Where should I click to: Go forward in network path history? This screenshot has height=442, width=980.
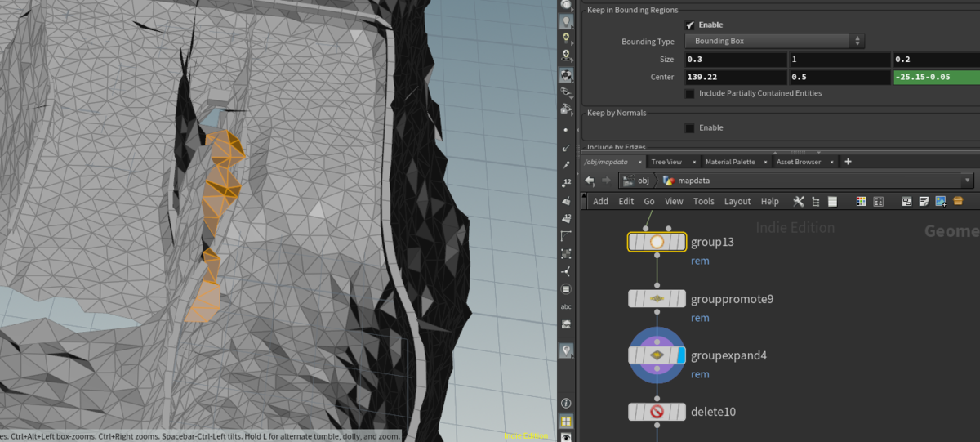(606, 181)
